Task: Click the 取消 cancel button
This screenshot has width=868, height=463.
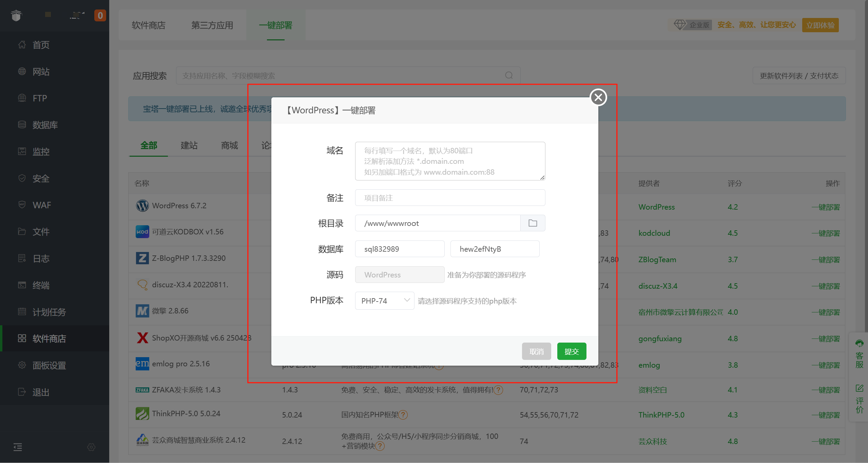Action: click(x=536, y=351)
